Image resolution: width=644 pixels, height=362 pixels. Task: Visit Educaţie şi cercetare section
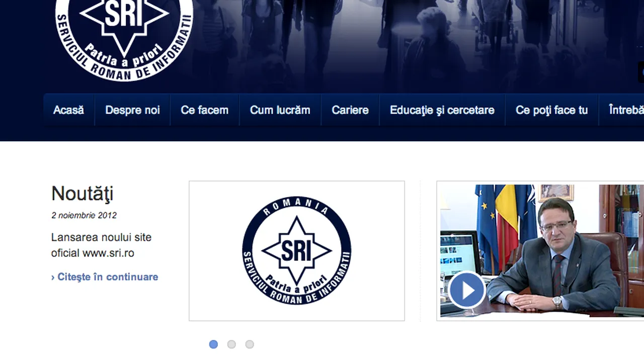coord(442,110)
